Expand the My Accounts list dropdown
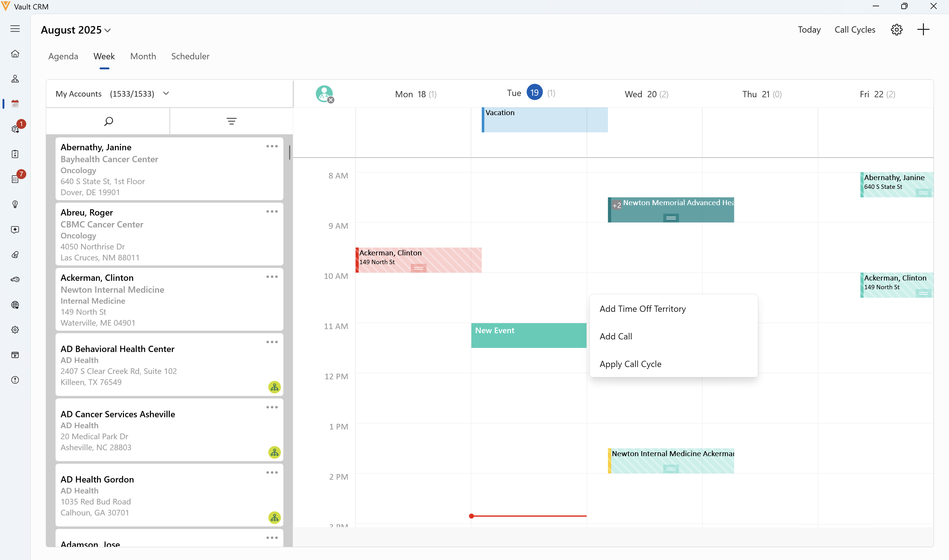This screenshot has height=560, width=949. coord(166,93)
